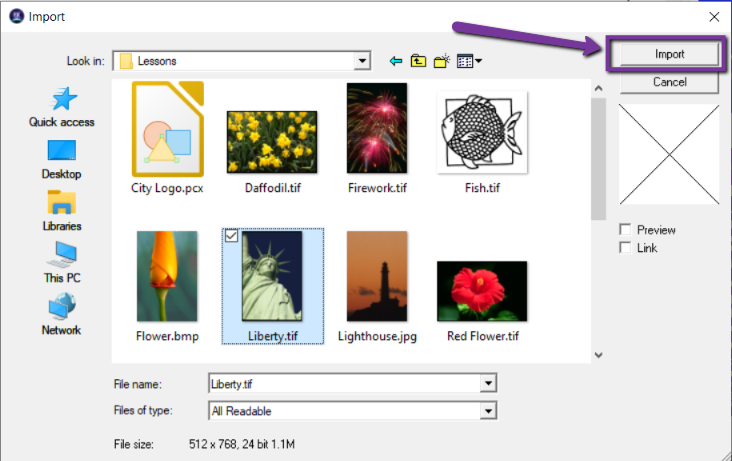The image size is (732, 461).
Task: Select This PC in sidebar
Action: pos(62,262)
